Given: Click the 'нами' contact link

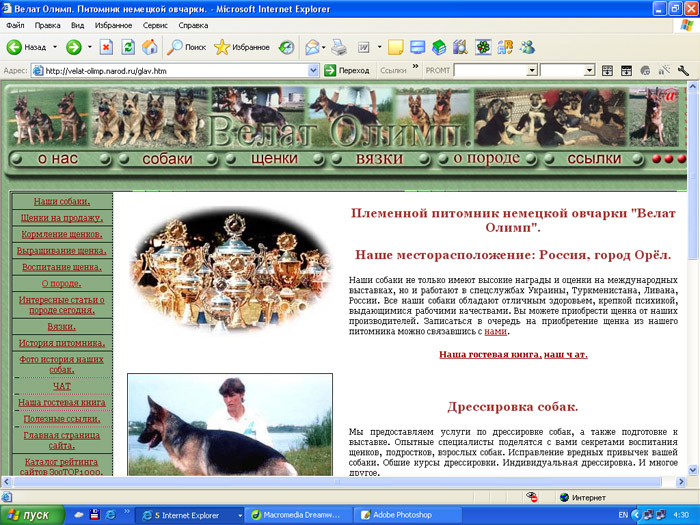Looking at the screenshot, I should (x=496, y=332).
